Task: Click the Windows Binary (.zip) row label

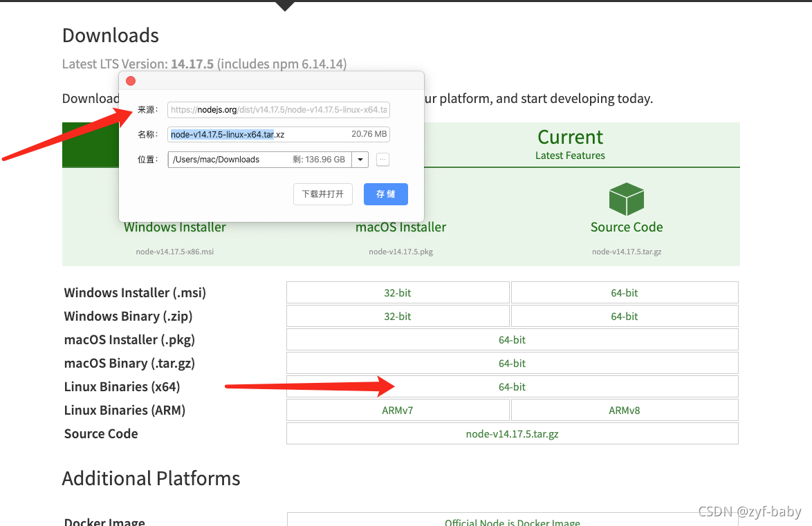Action: [129, 317]
